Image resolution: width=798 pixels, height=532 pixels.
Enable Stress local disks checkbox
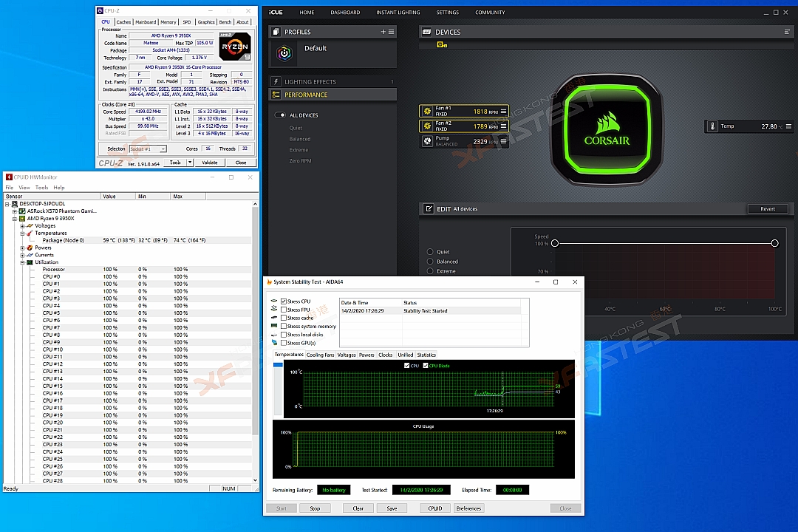pos(284,335)
